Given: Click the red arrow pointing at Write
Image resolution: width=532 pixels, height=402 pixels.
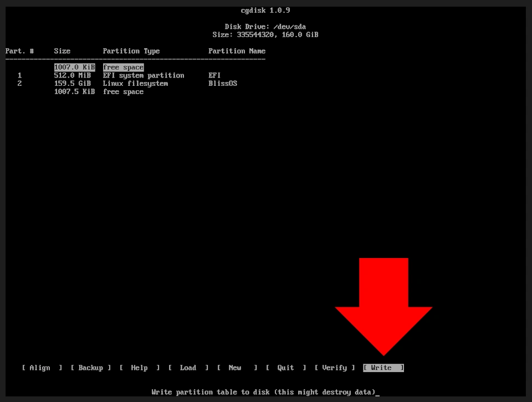Looking at the screenshot, I should (x=383, y=305).
